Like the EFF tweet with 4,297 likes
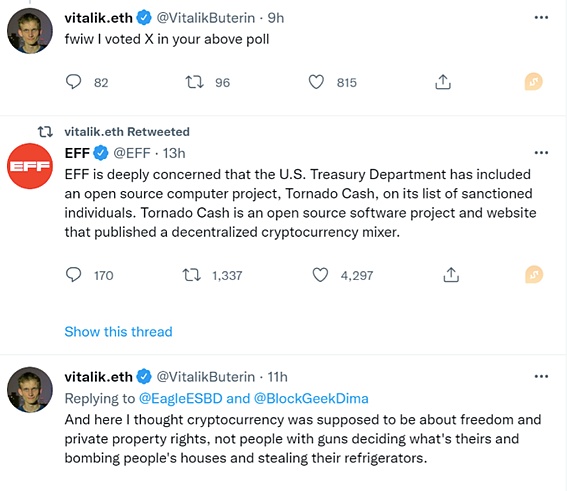This screenshot has width=567, height=491. pos(320,275)
